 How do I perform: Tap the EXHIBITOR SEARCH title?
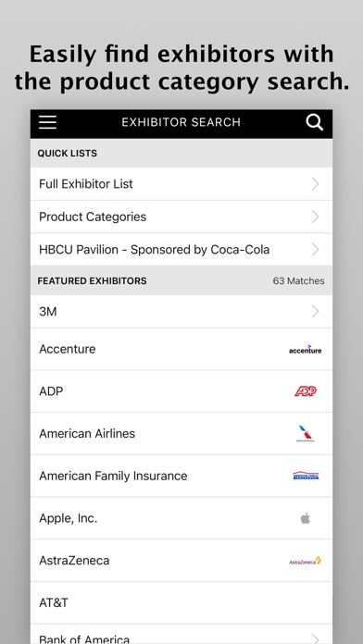181,122
